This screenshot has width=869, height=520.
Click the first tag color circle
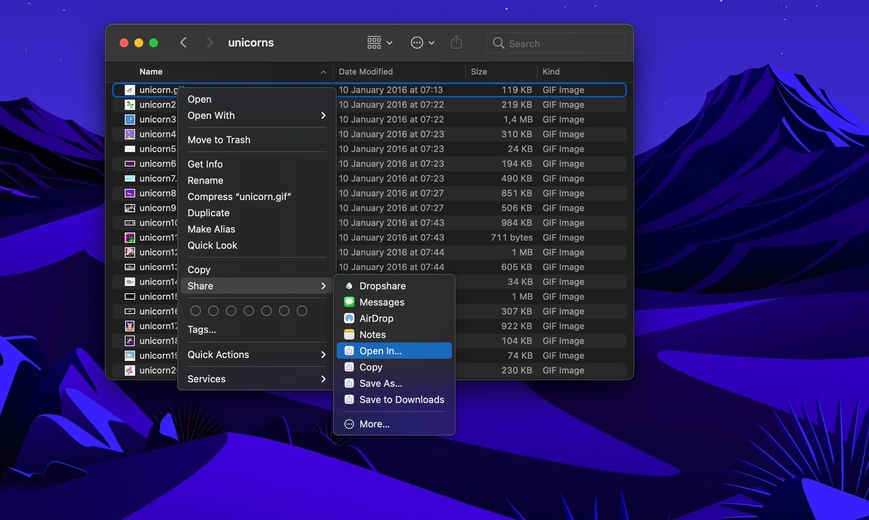pos(196,311)
